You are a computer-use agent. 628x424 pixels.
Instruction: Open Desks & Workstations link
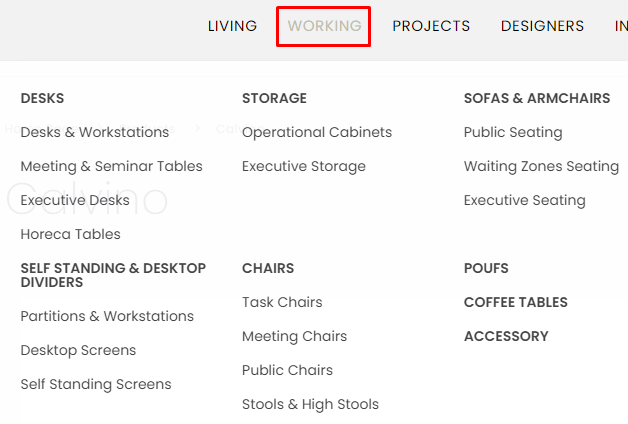(x=95, y=132)
